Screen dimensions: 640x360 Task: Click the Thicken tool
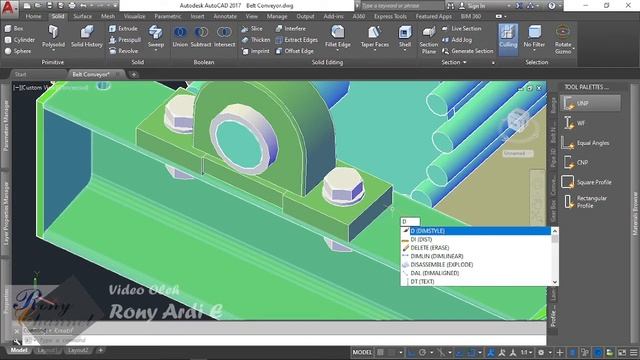[256, 40]
